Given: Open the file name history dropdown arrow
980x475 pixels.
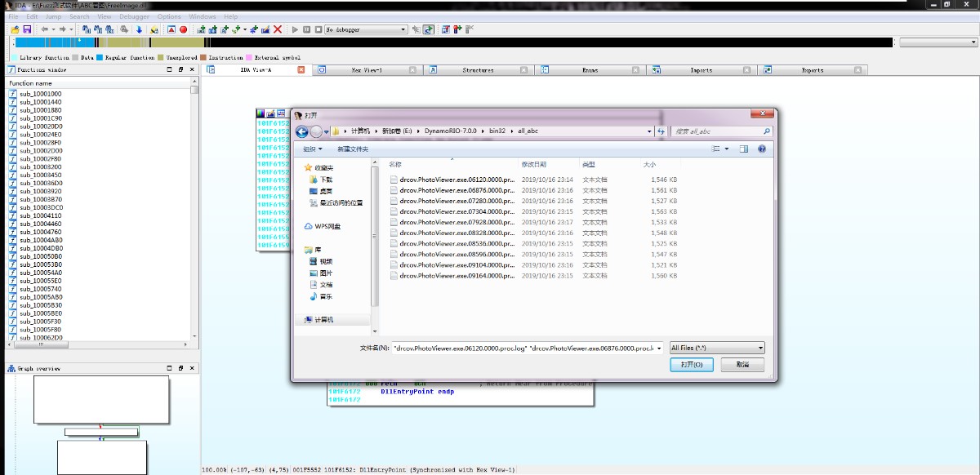Looking at the screenshot, I should pyautogui.click(x=658, y=348).
